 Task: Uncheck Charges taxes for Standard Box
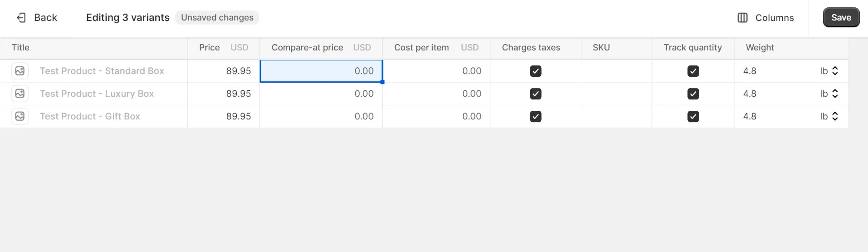pos(535,71)
